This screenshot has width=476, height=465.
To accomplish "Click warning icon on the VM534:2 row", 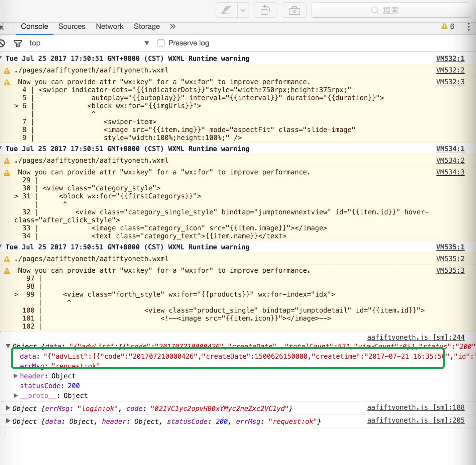I will [7, 161].
